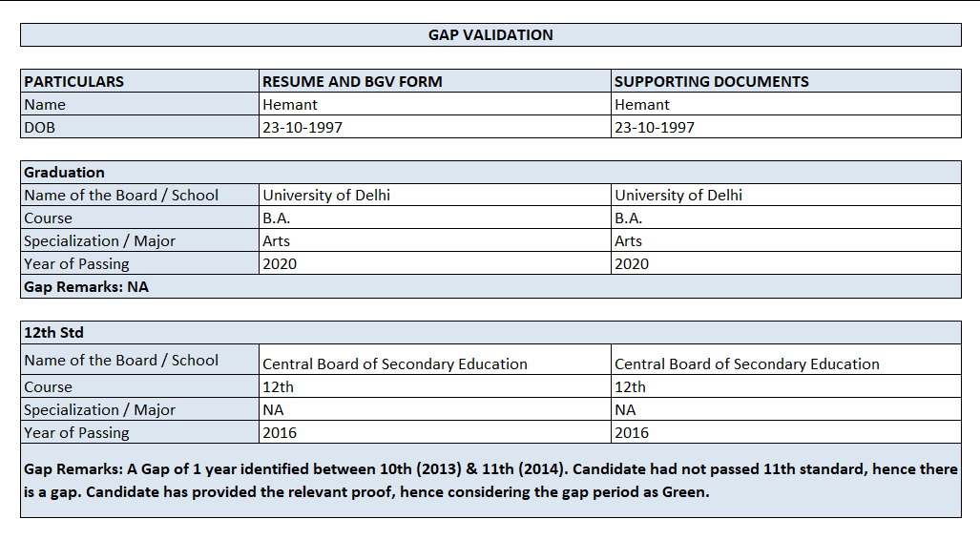Select passing year 2016 in supporting documents column
980x540 pixels.
click(x=631, y=433)
